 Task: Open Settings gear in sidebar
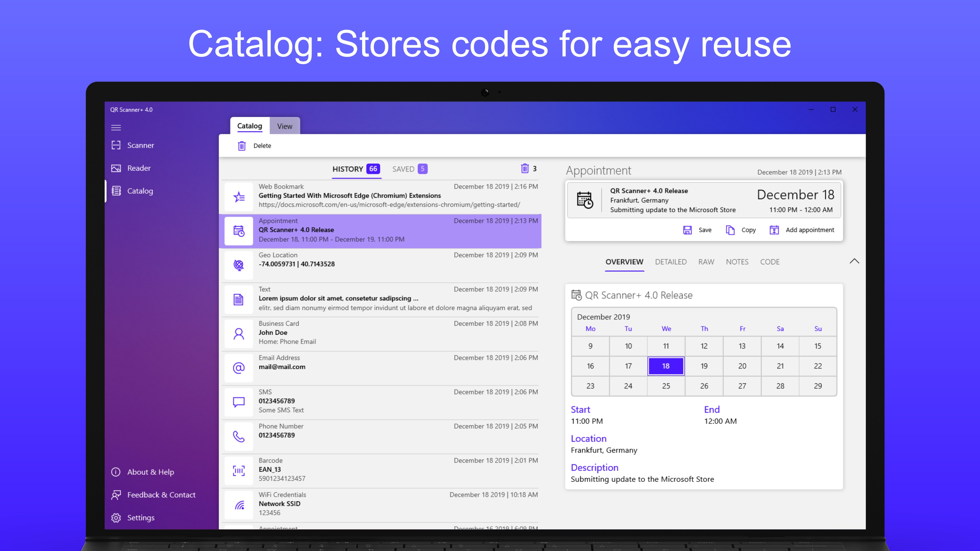[x=116, y=518]
